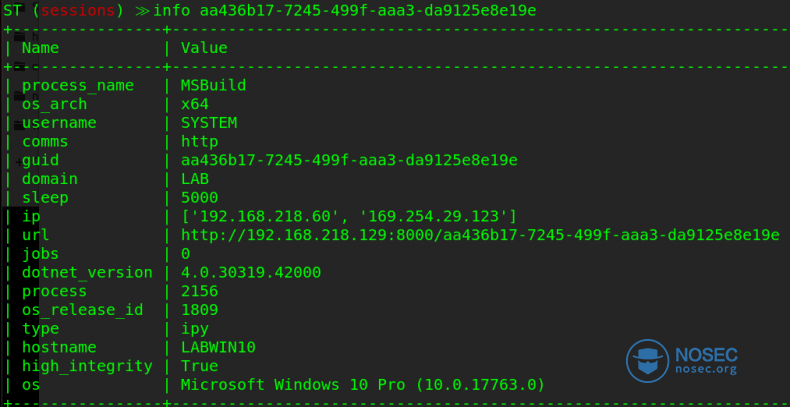The width and height of the screenshot is (790, 407).
Task: Click the high_integrity value True
Action: coord(200,366)
